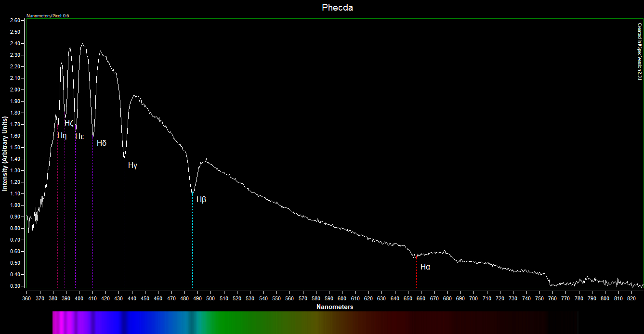Image resolution: width=644 pixels, height=334 pixels.
Task: Click the Hβ absorption line label
Action: tap(201, 200)
